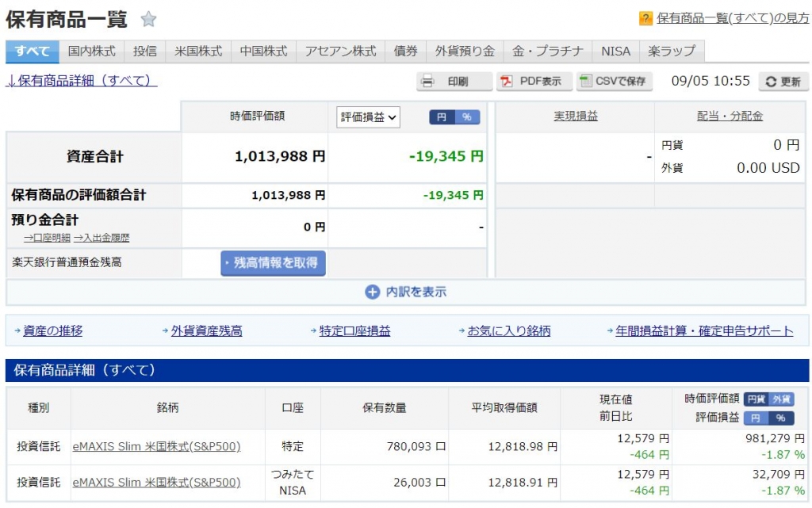Click the plus icon for 内訳を表示
Viewport: 812px width, 508px height.
[373, 292]
